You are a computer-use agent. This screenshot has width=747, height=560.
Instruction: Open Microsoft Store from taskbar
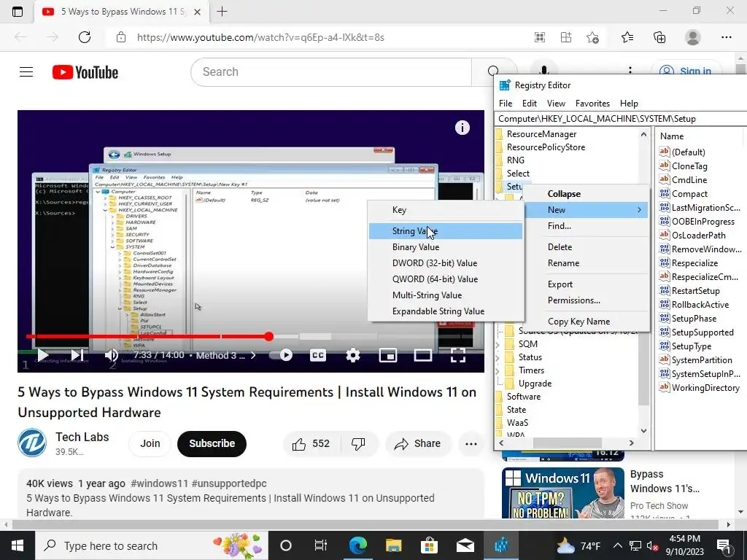tap(429, 545)
